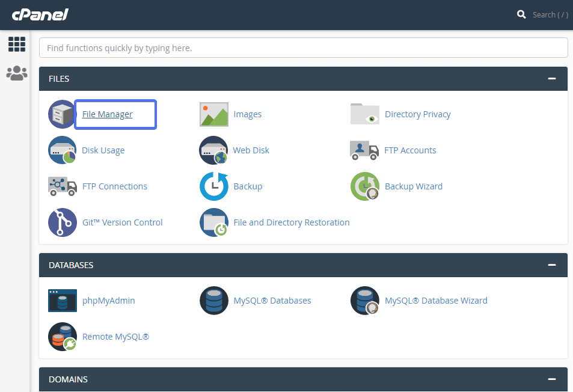Click the Git Version Control icon
The image size is (573, 392).
pos(62,222)
